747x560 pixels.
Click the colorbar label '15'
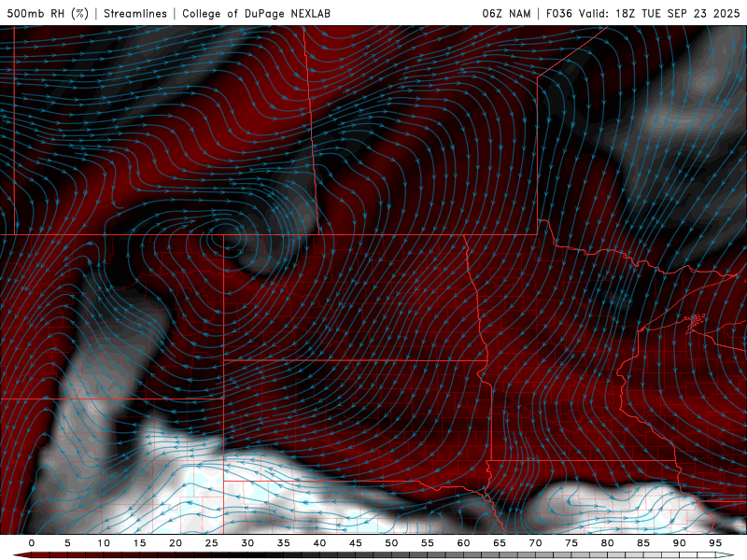coord(139,543)
